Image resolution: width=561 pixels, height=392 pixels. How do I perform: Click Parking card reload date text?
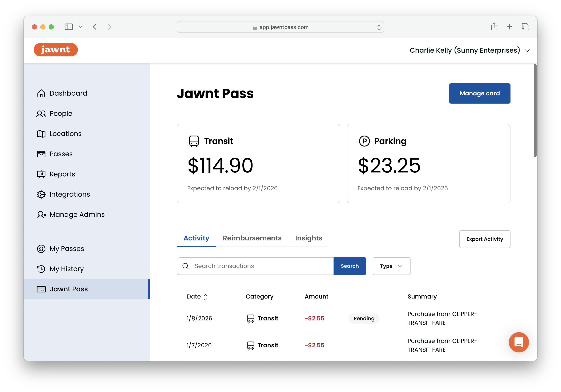point(402,188)
